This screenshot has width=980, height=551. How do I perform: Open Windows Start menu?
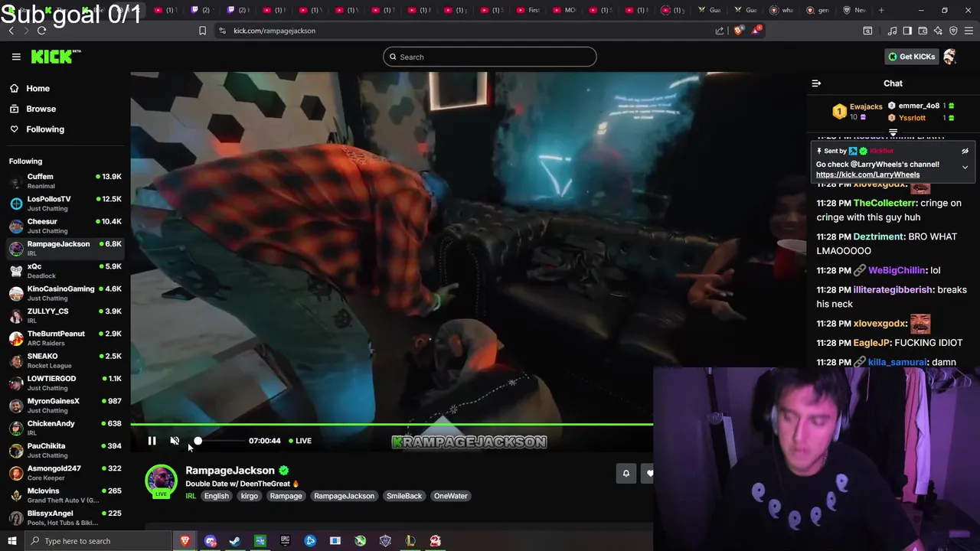[11, 541]
